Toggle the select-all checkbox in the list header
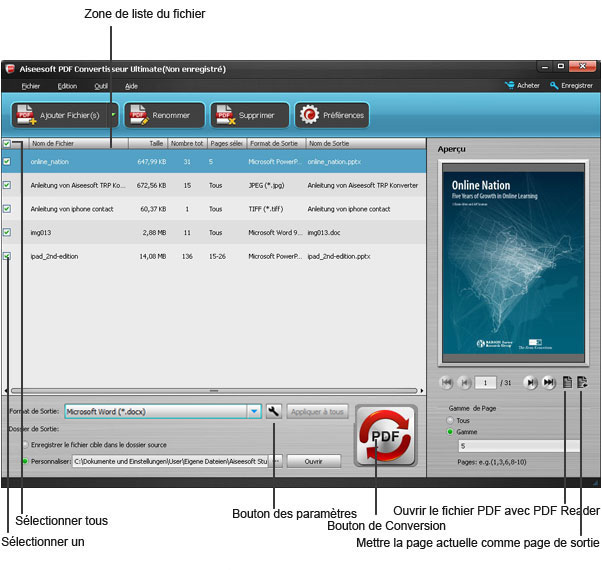The height and width of the screenshot is (570, 602). 8,144
